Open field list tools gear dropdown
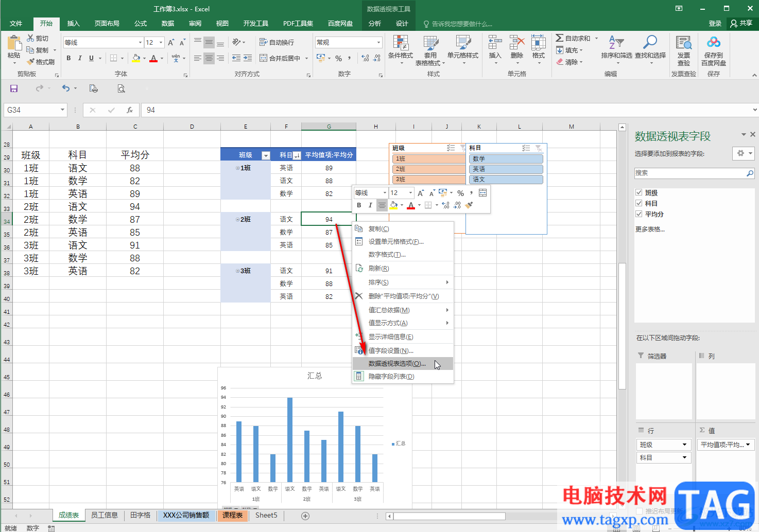This screenshot has height=532, width=759. pos(743,153)
